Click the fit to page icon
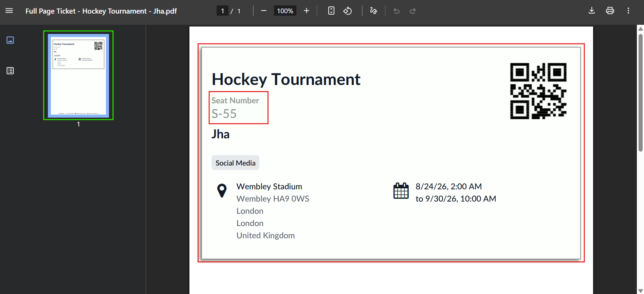This screenshot has width=644, height=294. 331,11
